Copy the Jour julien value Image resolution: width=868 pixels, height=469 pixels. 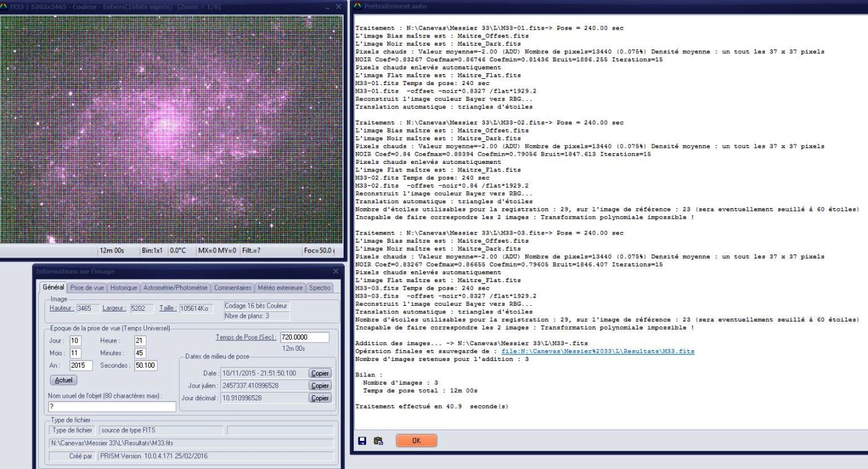pos(320,385)
